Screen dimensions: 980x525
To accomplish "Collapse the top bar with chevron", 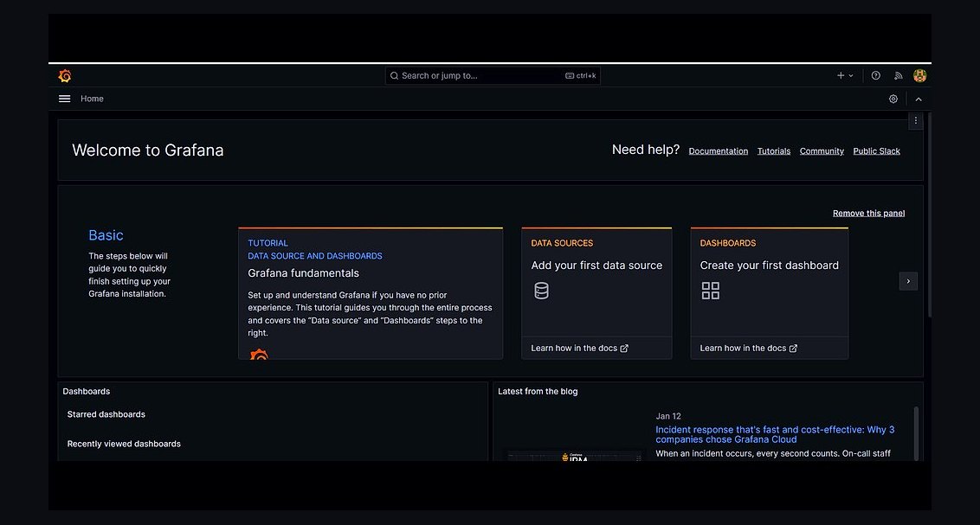I will (919, 99).
